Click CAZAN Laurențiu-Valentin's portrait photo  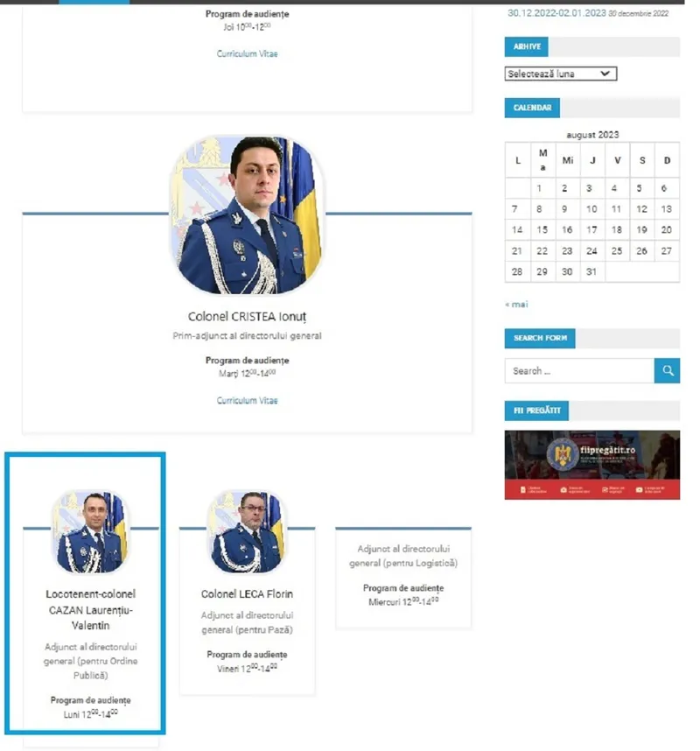(x=90, y=531)
